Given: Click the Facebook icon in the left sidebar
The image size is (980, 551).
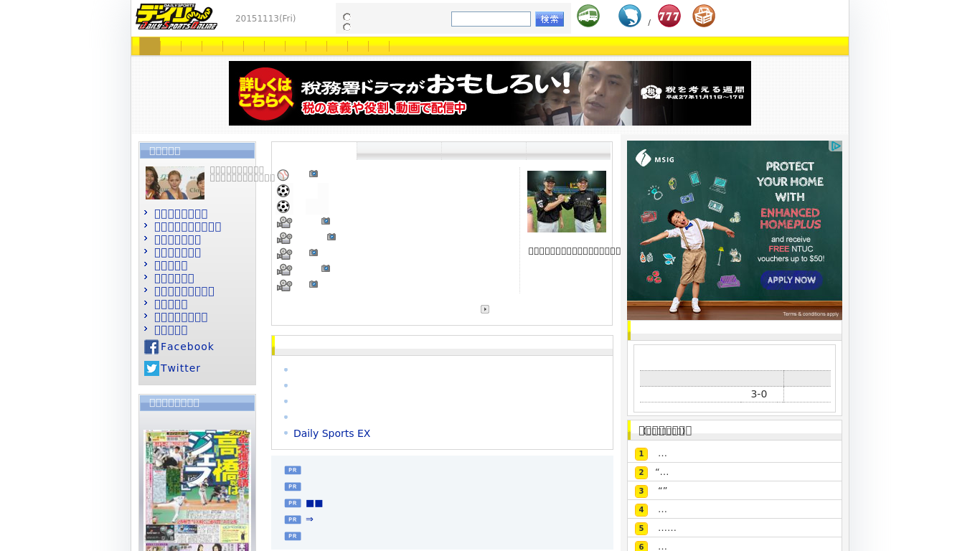Looking at the screenshot, I should click(151, 347).
